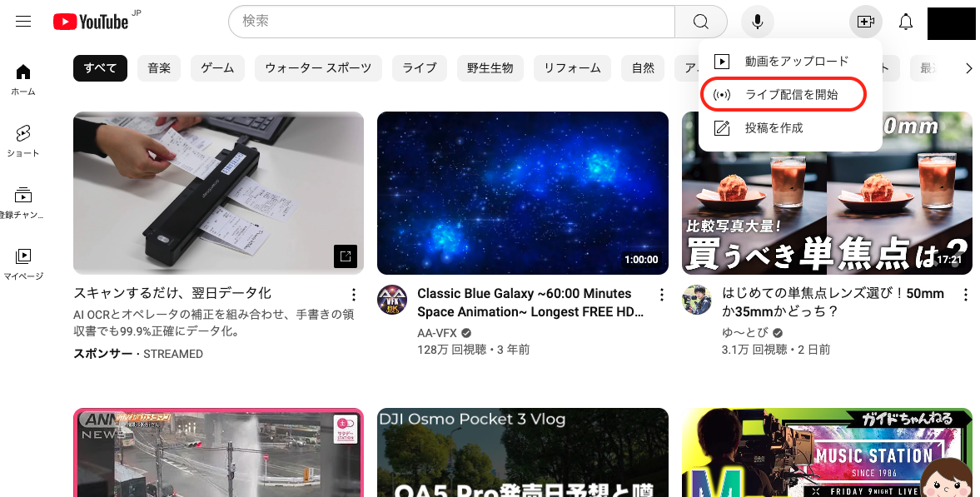Start voice search with microphone
The height and width of the screenshot is (497, 980).
[x=758, y=22]
